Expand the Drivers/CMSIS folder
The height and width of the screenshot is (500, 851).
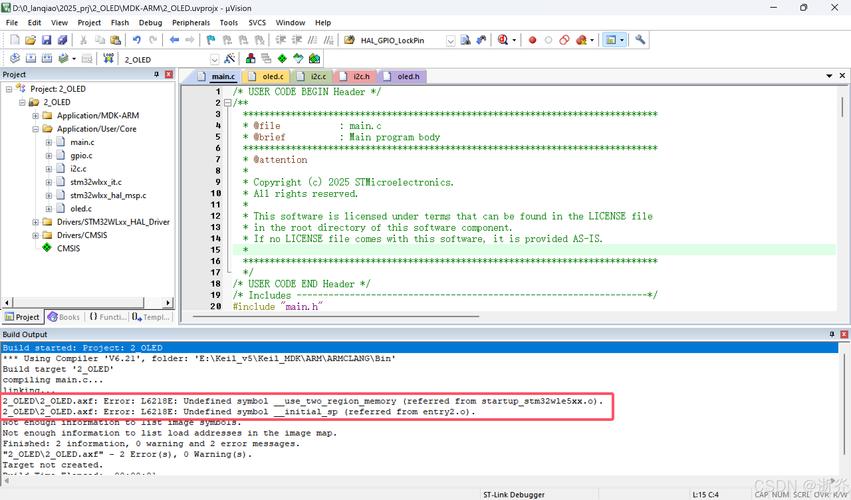click(35, 236)
